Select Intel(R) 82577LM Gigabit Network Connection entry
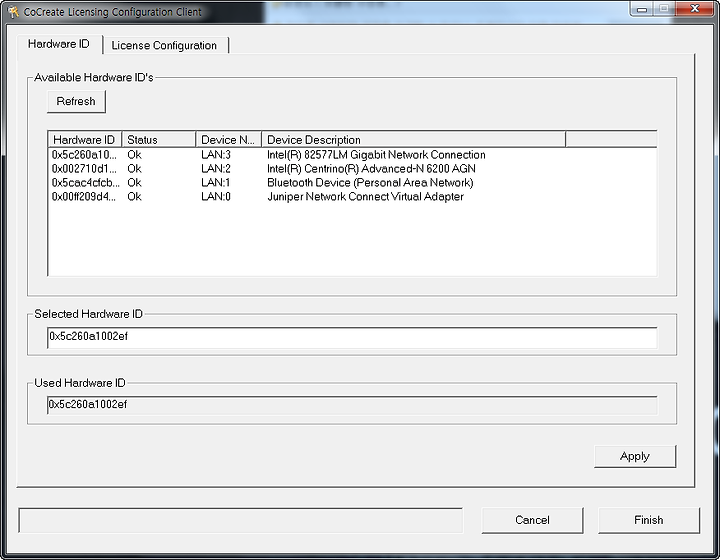This screenshot has height=560, width=720. coord(376,155)
